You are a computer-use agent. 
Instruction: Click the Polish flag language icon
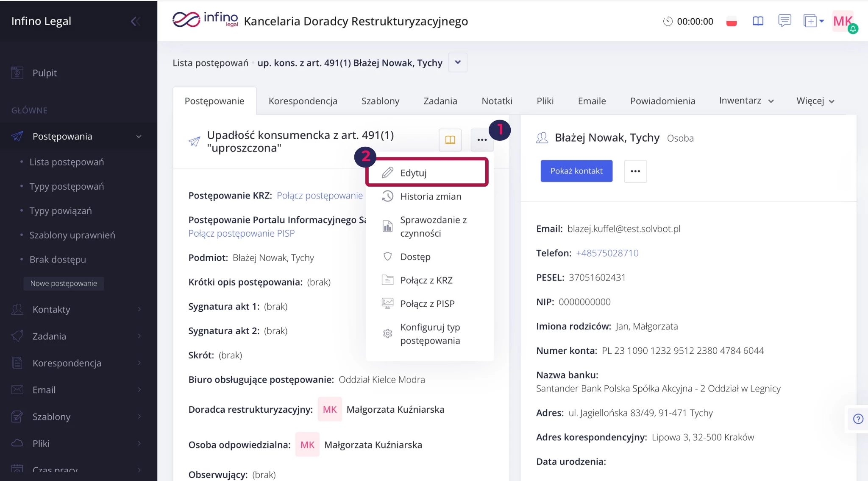coord(731,22)
